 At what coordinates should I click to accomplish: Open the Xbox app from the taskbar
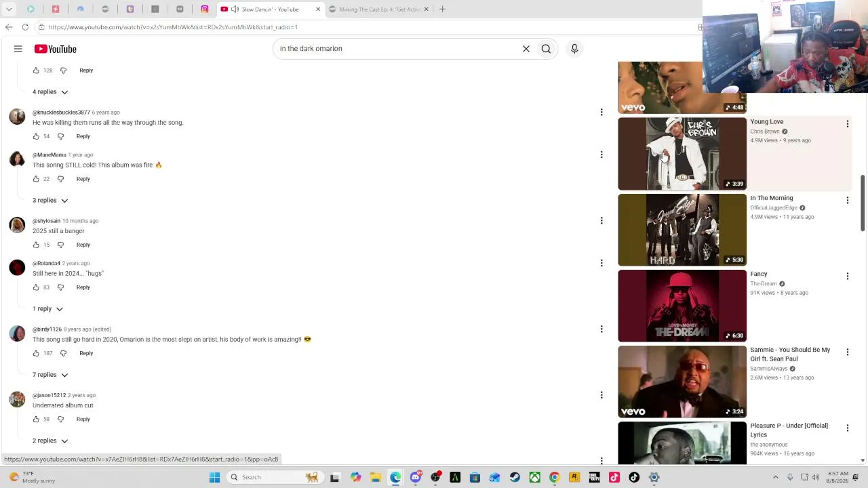point(534,477)
